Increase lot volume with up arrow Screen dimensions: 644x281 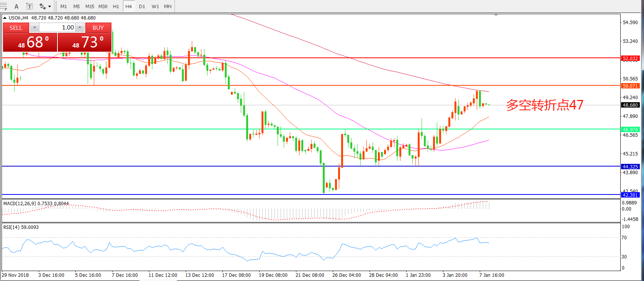click(80, 28)
